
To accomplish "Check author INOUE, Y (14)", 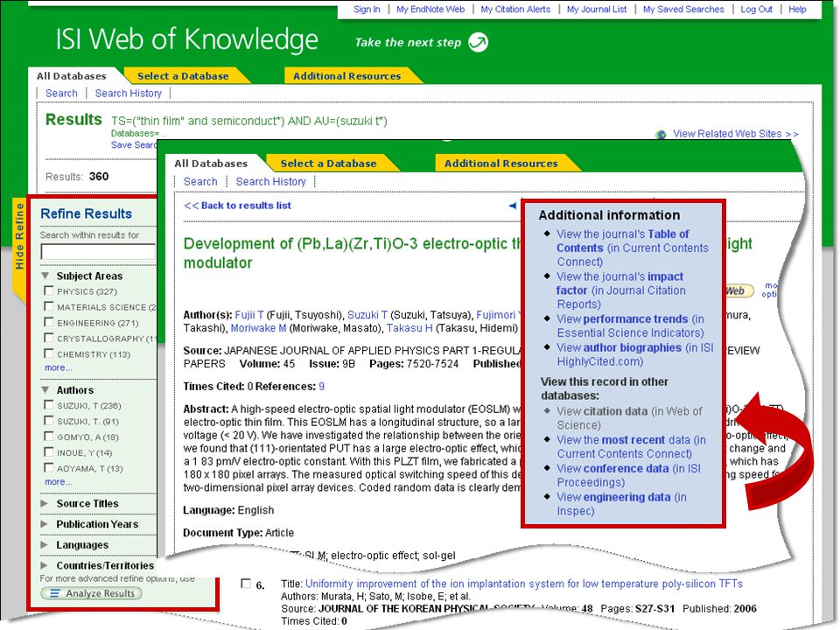I will tap(49, 452).
